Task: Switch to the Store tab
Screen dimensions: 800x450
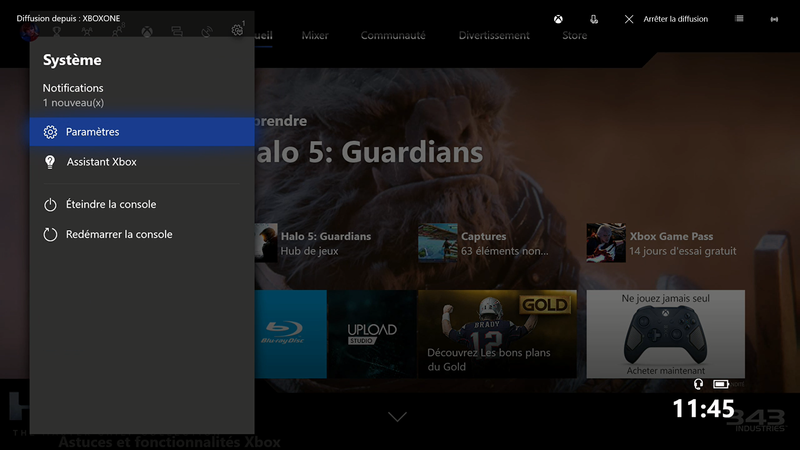Action: coord(574,35)
